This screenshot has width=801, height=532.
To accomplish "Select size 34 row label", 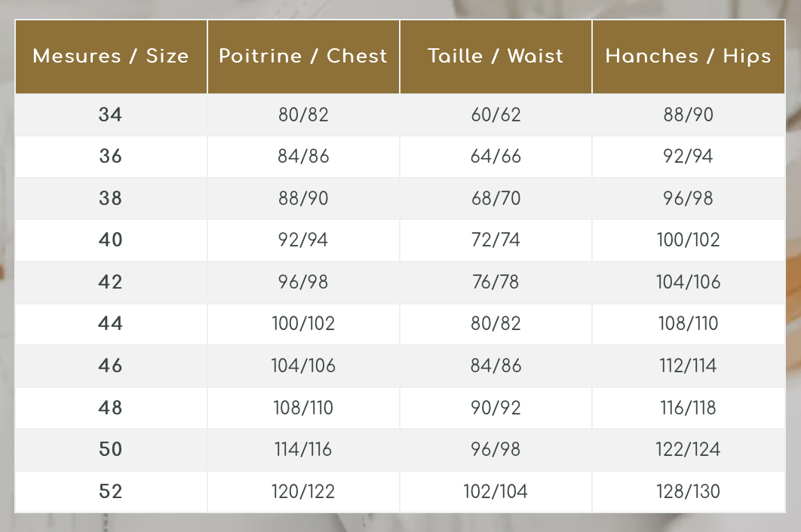I will pyautogui.click(x=111, y=115).
